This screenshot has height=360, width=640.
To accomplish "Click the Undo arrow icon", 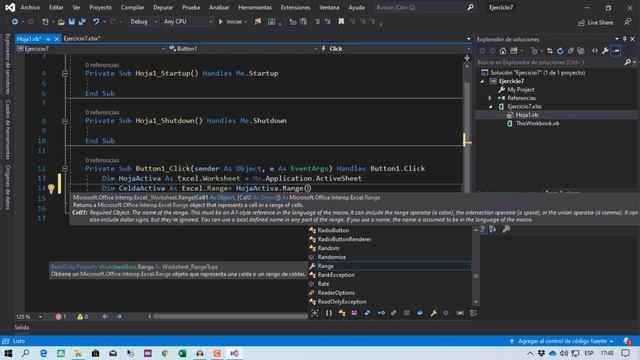I will pos(96,22).
